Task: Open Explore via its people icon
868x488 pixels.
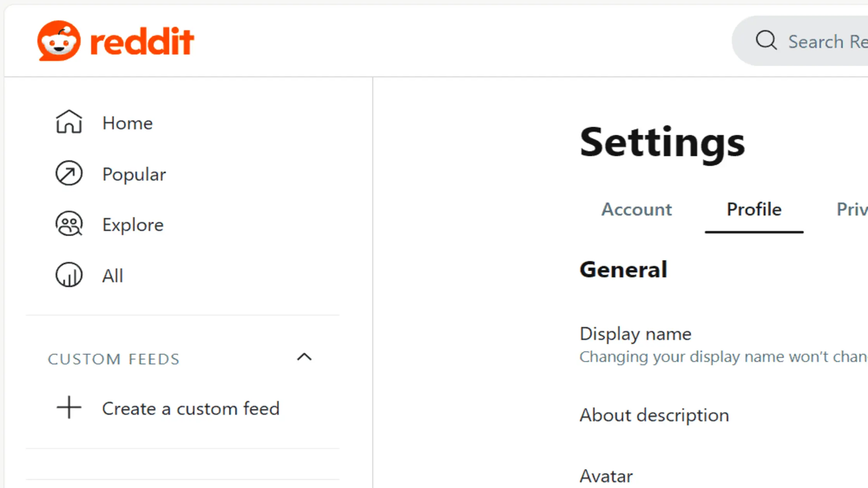Action: click(69, 224)
